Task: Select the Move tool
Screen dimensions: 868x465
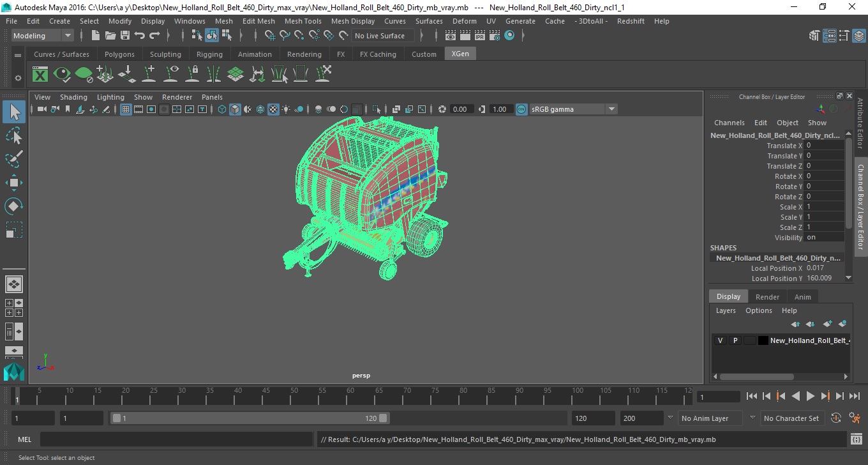Action: [x=14, y=183]
